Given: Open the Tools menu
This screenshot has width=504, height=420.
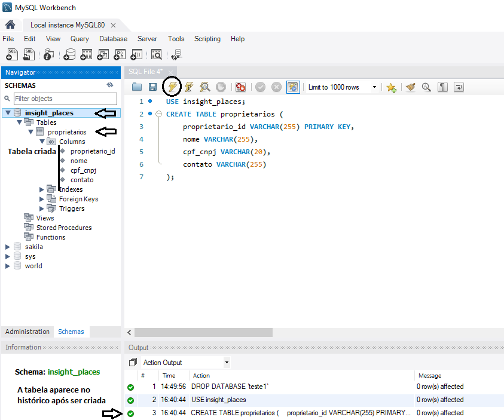Looking at the screenshot, I should pos(176,39).
